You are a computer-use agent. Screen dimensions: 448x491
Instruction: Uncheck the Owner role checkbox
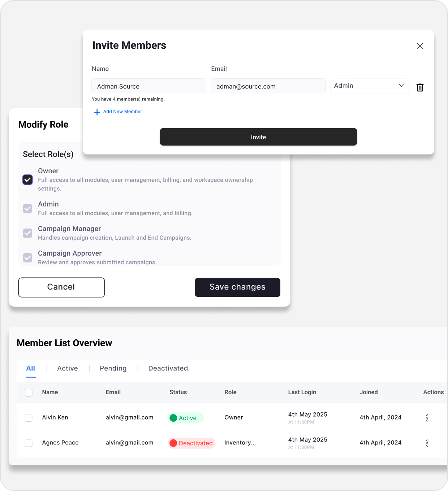click(x=28, y=180)
